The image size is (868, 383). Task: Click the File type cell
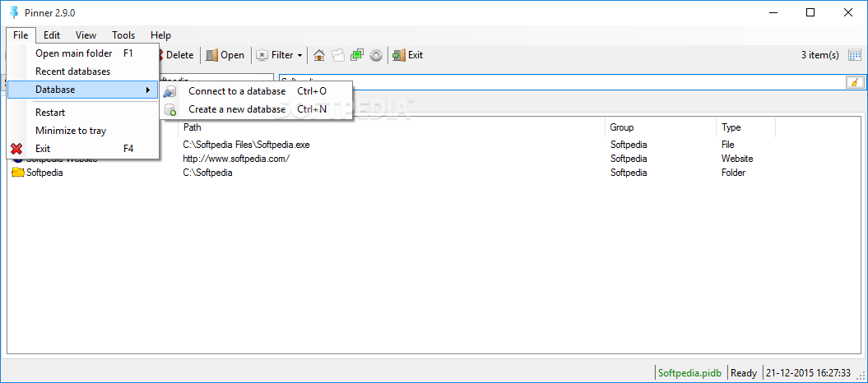(x=728, y=145)
